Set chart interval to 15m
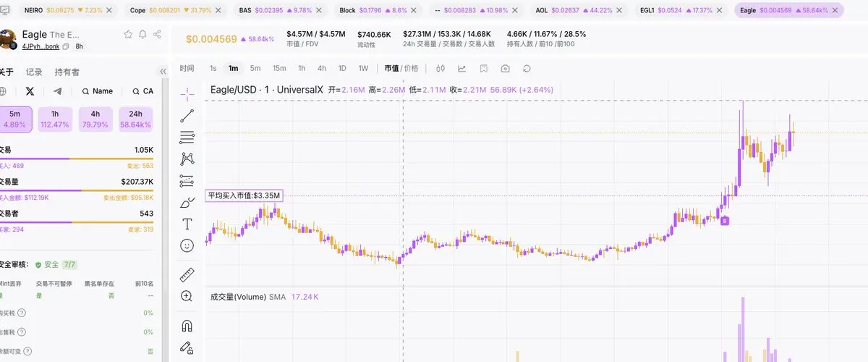 point(279,68)
